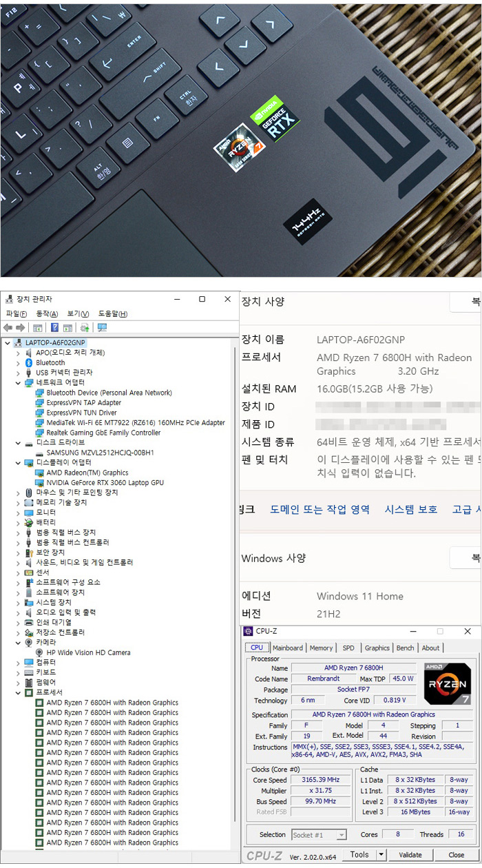
Task: Switch to the Mainboard tab in CPU-Z
Action: pyautogui.click(x=288, y=648)
